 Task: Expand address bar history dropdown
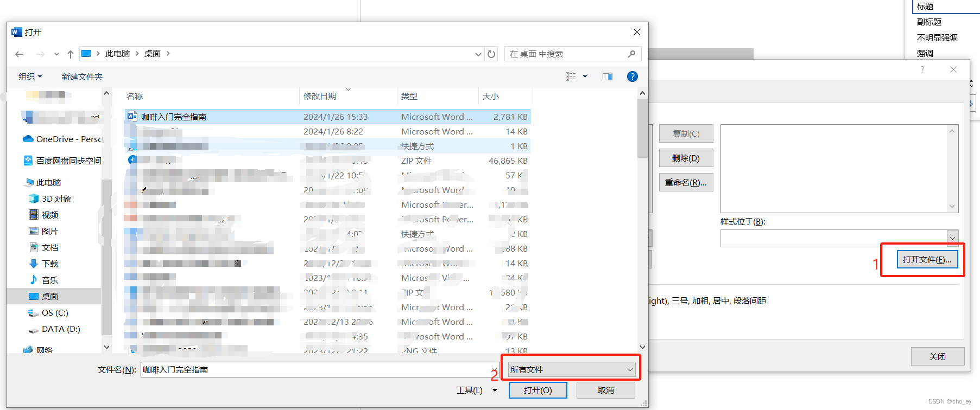pyautogui.click(x=478, y=54)
